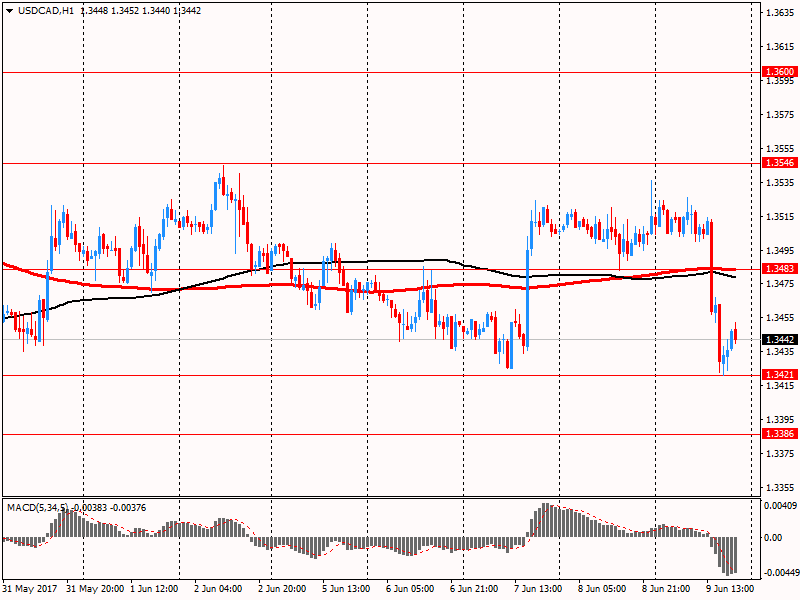Select the MACD values -0.00383 -0.00376
The width and height of the screenshot is (800, 600).
tap(108, 508)
